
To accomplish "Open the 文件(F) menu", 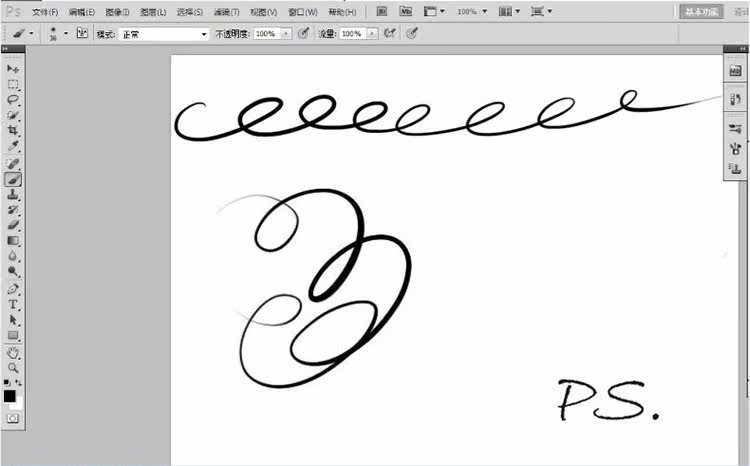I will click(x=45, y=12).
